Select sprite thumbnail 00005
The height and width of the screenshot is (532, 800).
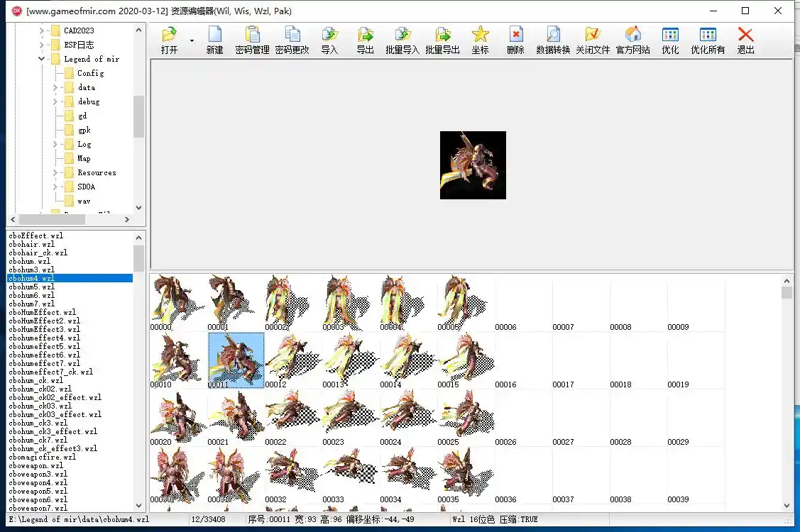pyautogui.click(x=466, y=303)
